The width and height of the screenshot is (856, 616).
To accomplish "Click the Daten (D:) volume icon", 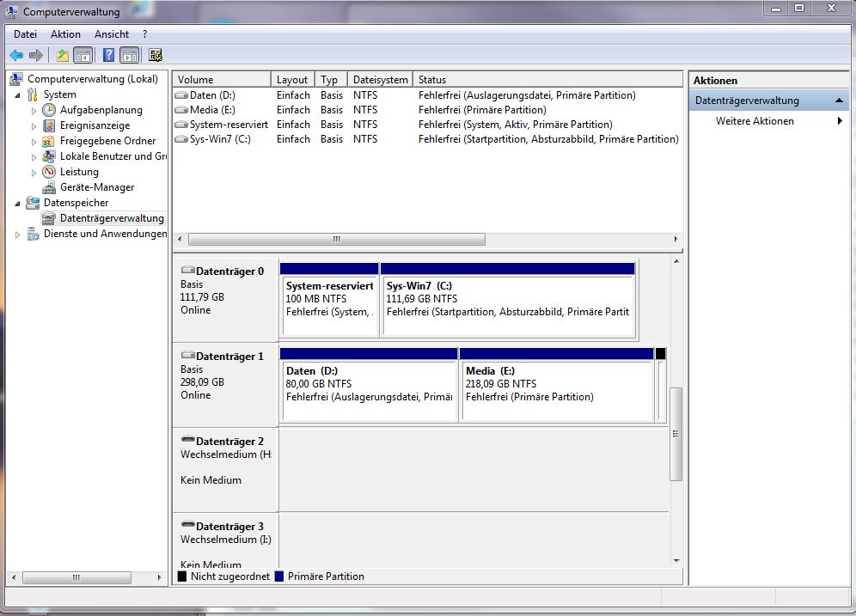I will pyautogui.click(x=181, y=95).
